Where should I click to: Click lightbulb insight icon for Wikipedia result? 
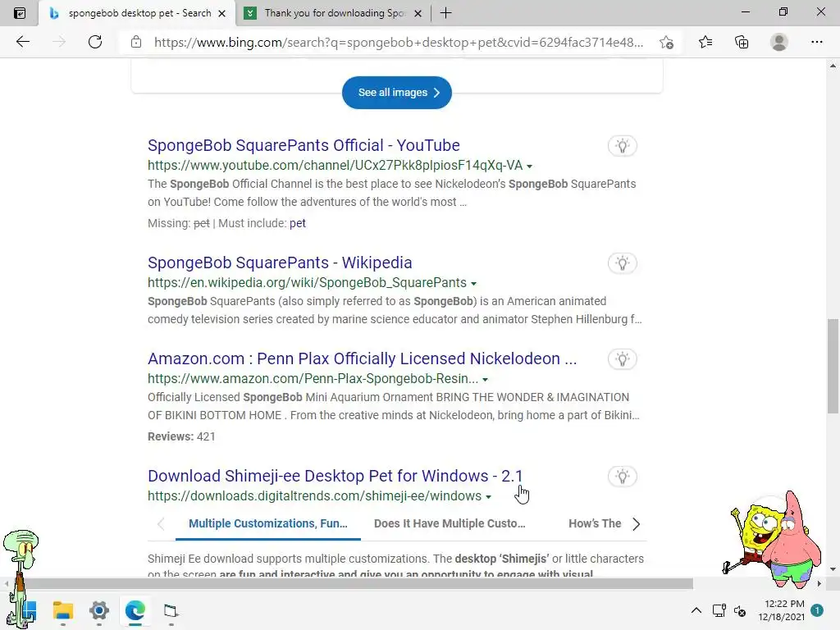pyautogui.click(x=622, y=263)
